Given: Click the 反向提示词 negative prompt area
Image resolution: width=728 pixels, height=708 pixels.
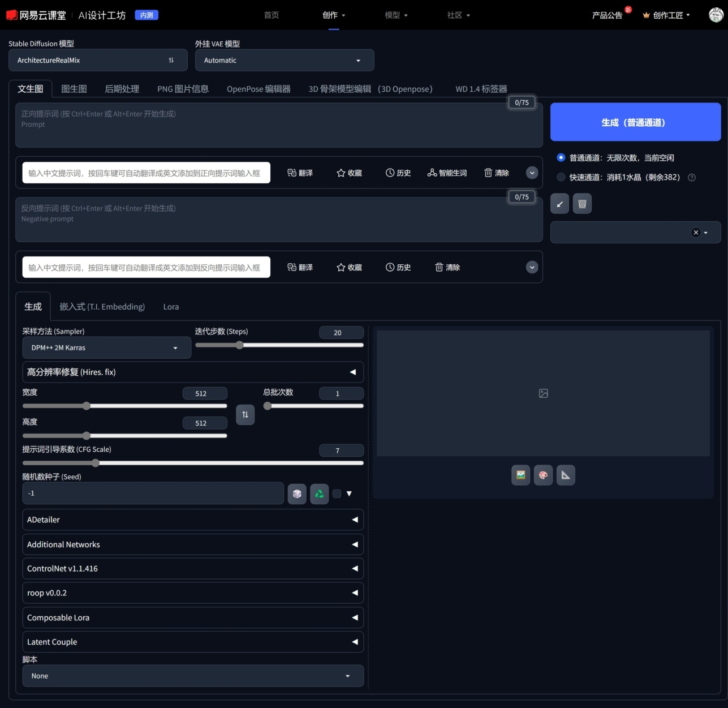Looking at the screenshot, I should click(279, 220).
